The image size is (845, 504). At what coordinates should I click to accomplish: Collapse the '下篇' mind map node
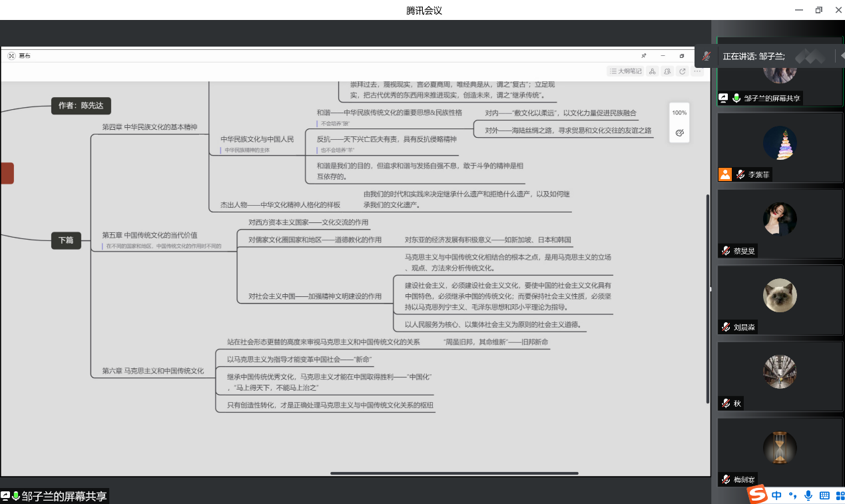66,240
